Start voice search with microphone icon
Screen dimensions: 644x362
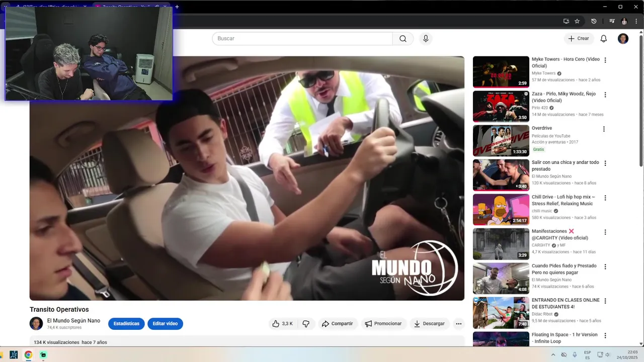(426, 39)
